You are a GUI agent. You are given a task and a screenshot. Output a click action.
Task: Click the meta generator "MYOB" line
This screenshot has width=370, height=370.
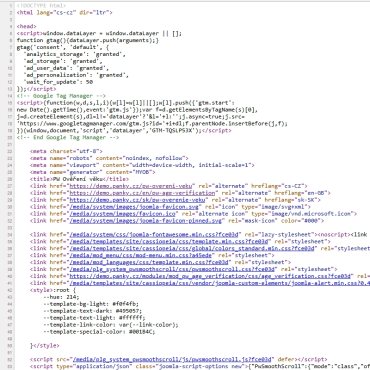[93, 172]
